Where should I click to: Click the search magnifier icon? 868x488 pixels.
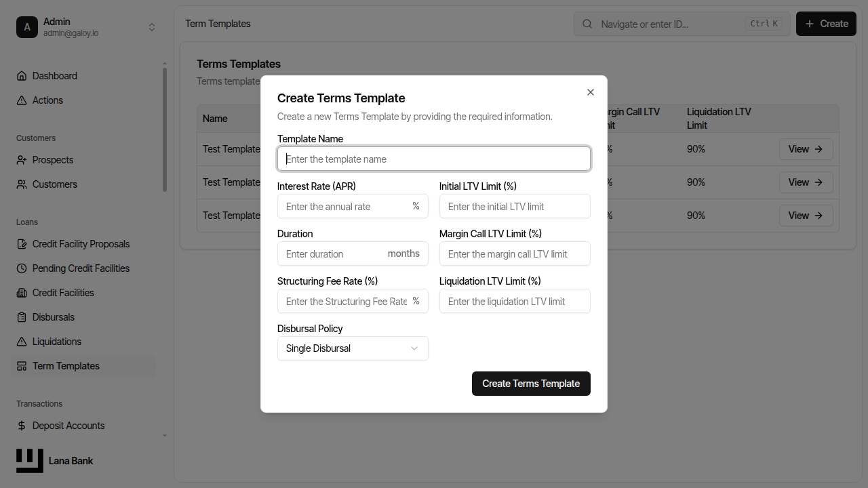tap(587, 24)
